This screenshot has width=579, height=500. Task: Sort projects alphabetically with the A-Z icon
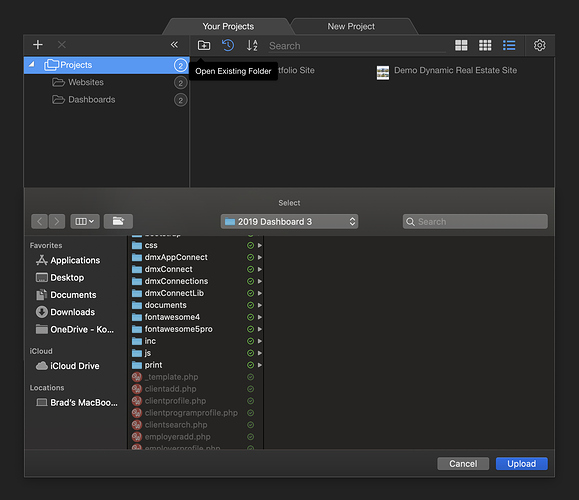pos(252,45)
